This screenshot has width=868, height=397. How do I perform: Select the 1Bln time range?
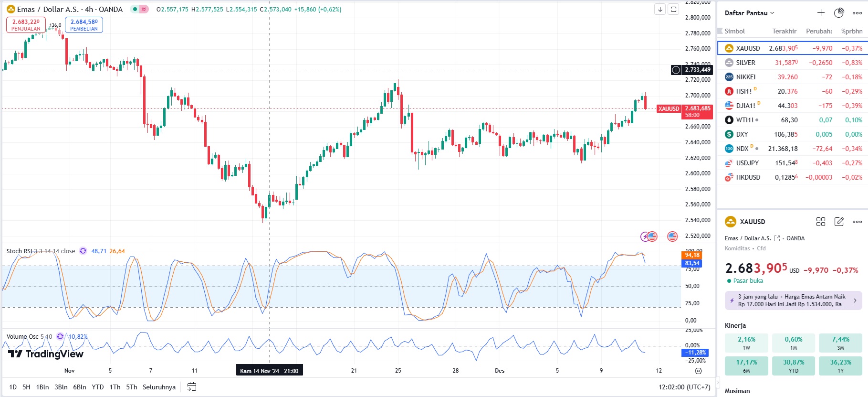[42, 387]
